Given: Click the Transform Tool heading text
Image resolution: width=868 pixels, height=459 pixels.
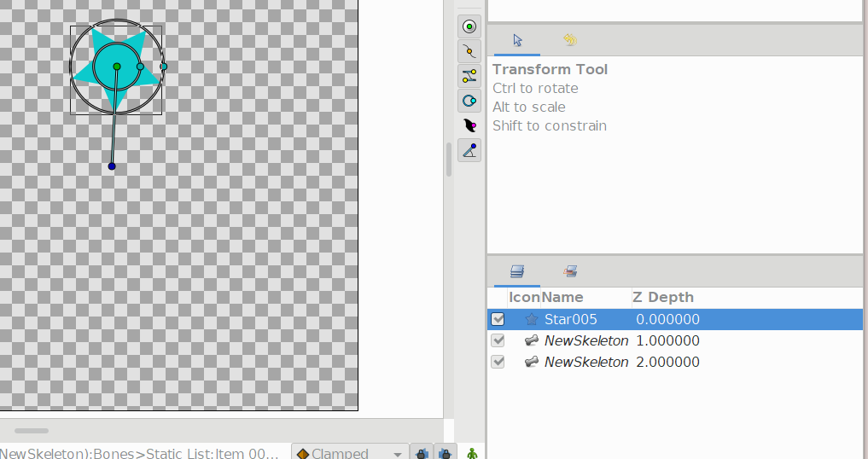Looking at the screenshot, I should [x=550, y=69].
